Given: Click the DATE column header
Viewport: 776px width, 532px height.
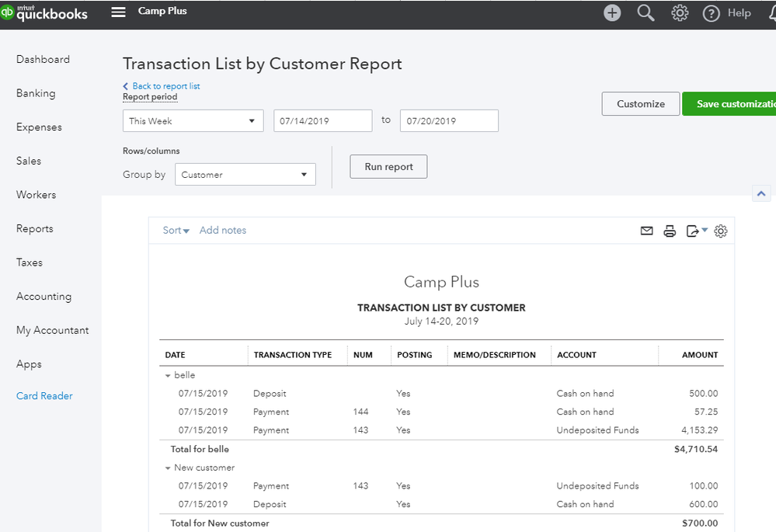Looking at the screenshot, I should (x=176, y=355).
